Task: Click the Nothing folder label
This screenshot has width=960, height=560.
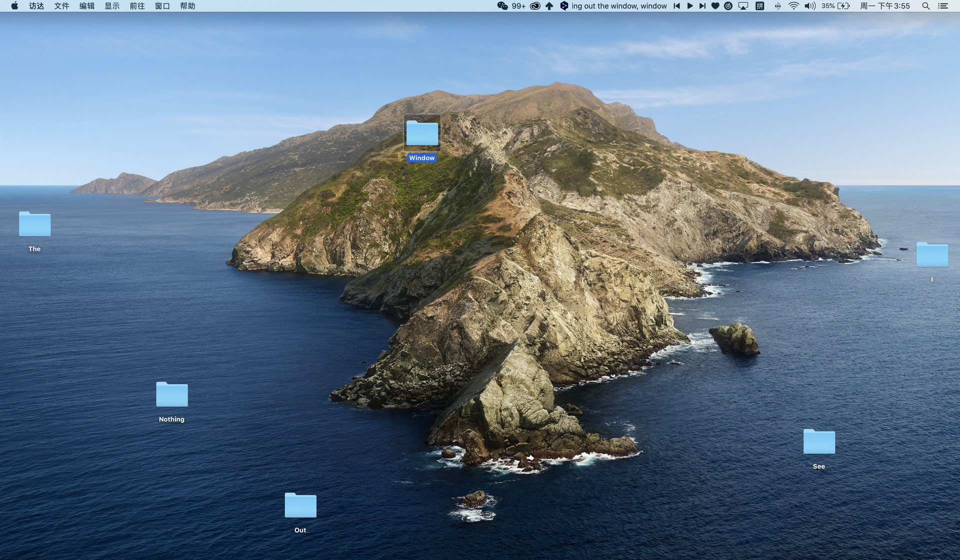Action: (171, 419)
